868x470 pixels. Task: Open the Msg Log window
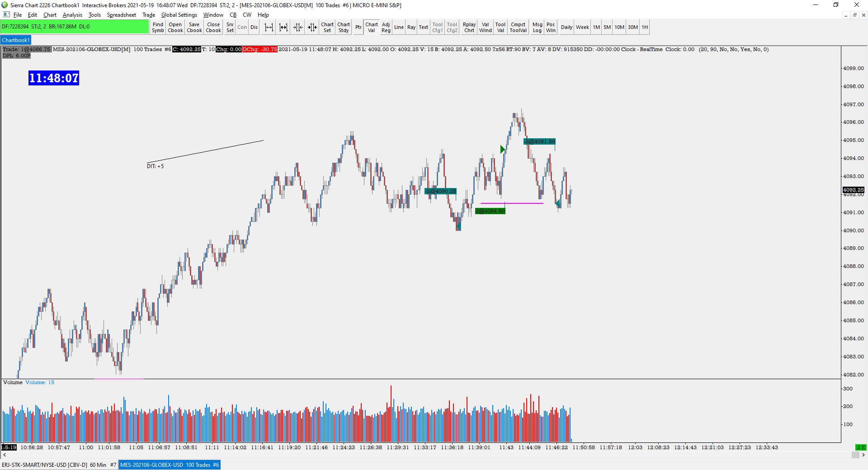(x=537, y=28)
